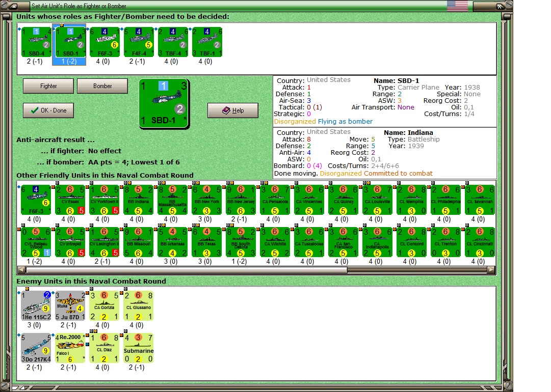Click CA Wichita cruiser counter
Image resolution: width=551 pixels, height=392 pixels.
275,242
